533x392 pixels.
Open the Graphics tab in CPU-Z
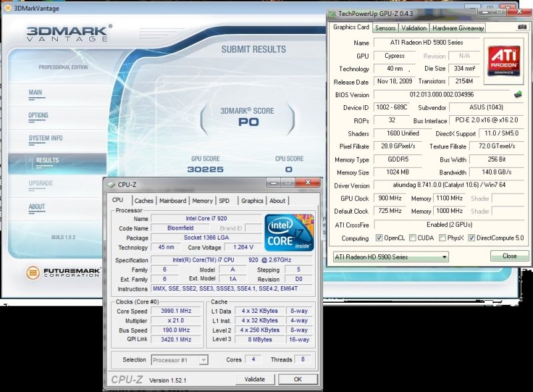[x=253, y=201]
